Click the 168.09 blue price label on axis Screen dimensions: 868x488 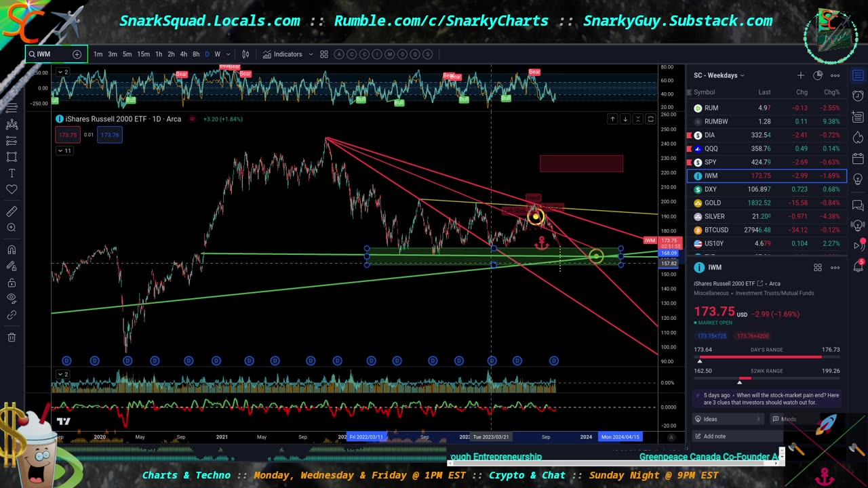coord(669,253)
